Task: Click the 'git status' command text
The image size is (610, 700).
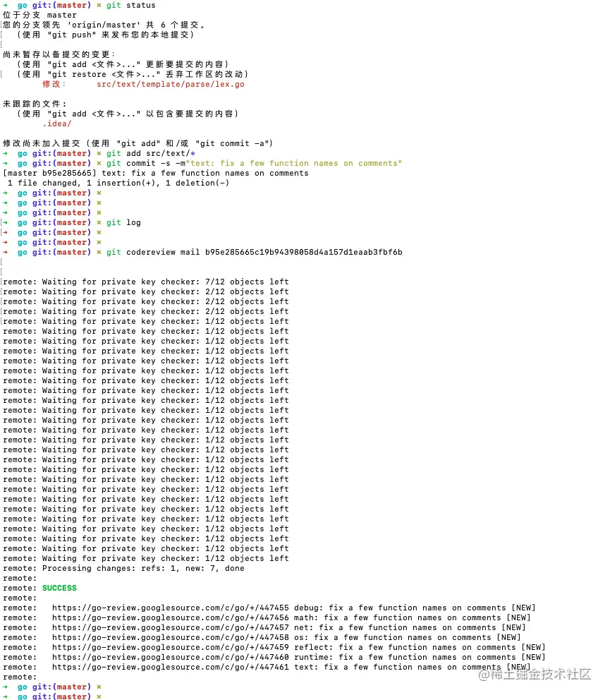Action: coord(130,6)
